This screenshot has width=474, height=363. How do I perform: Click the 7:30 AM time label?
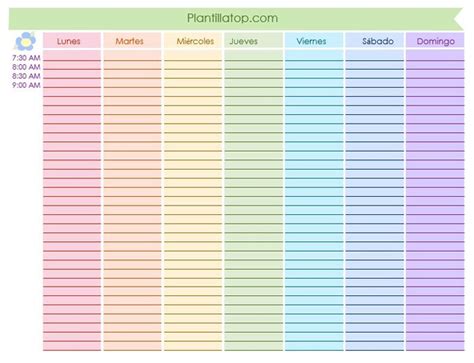tap(26, 58)
